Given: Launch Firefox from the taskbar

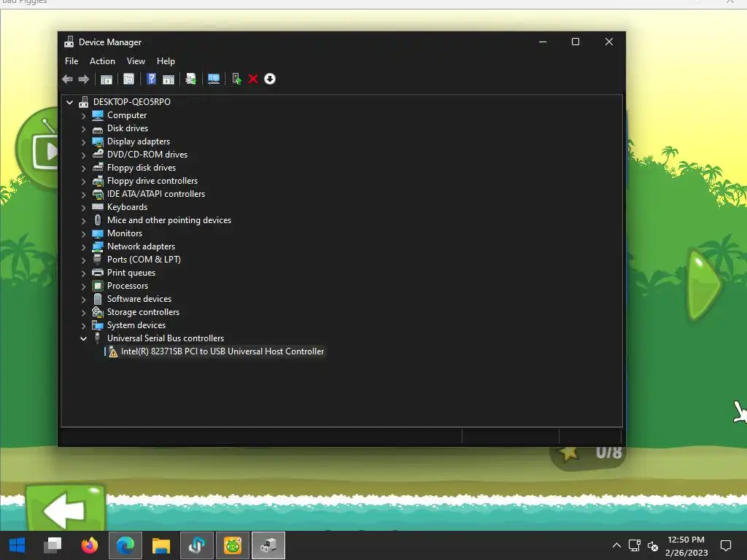Looking at the screenshot, I should [89, 545].
